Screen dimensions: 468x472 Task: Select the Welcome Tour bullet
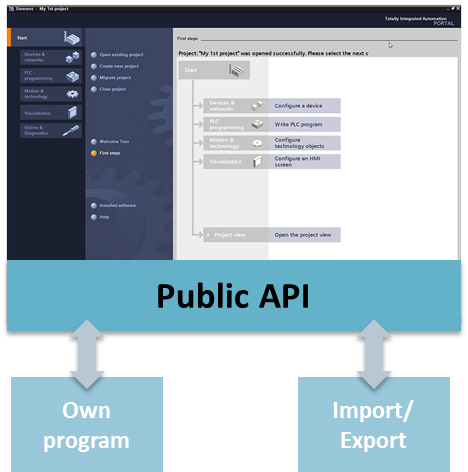[x=94, y=142]
